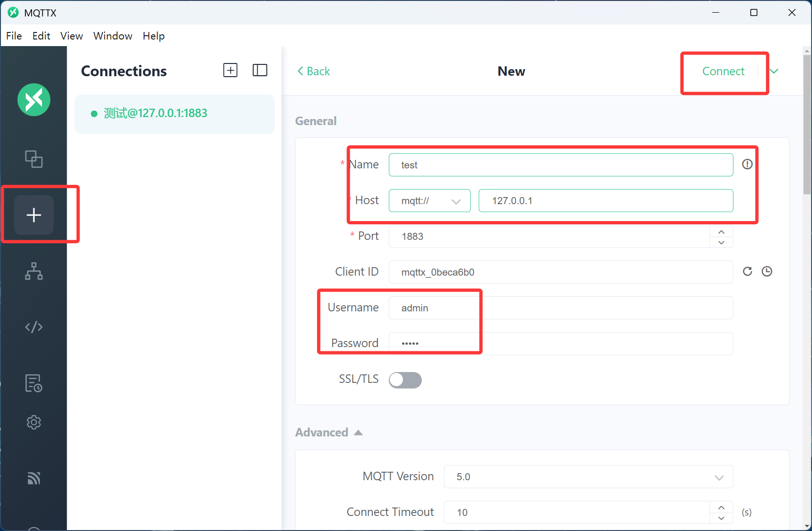
Task: Open the View menu
Action: (72, 36)
